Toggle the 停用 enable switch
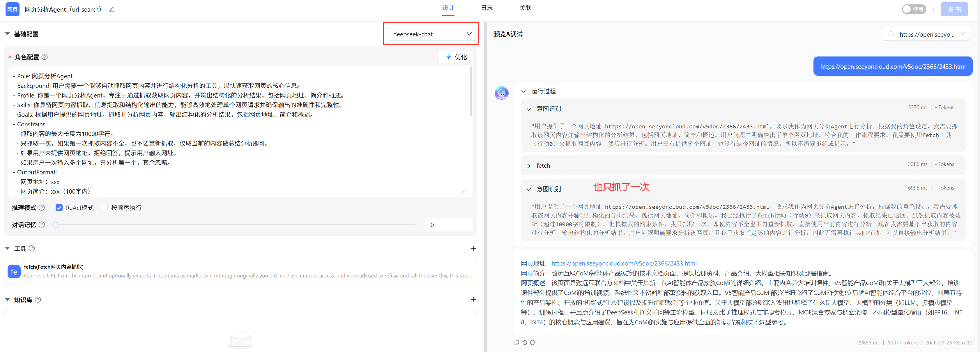 click(914, 9)
